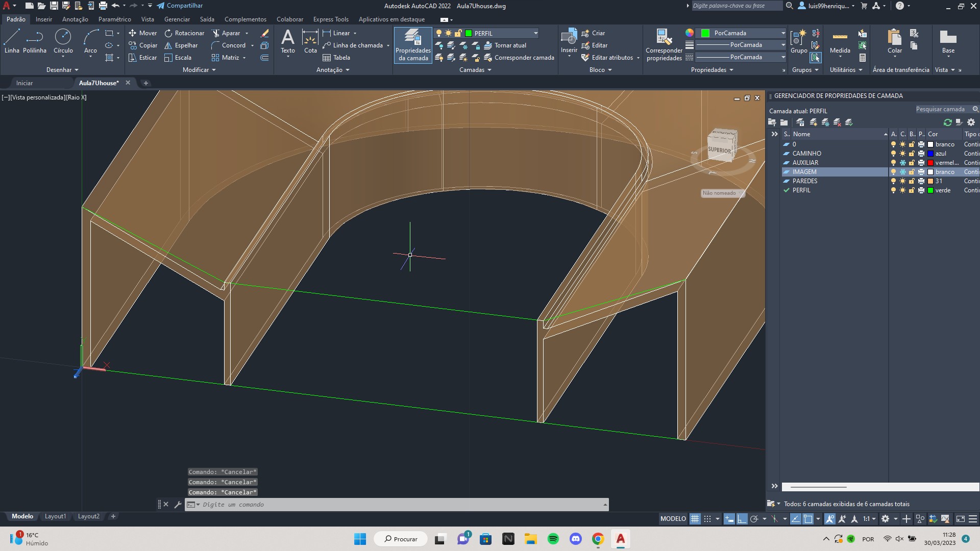Toggle visibility lightbulb of layer 0

pyautogui.click(x=893, y=144)
